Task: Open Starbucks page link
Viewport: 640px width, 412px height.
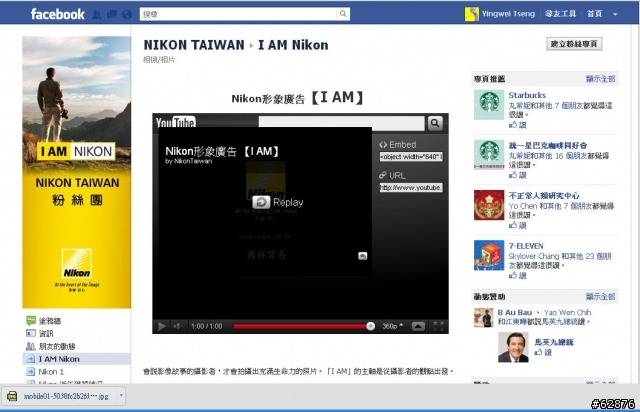Action: coord(527,95)
